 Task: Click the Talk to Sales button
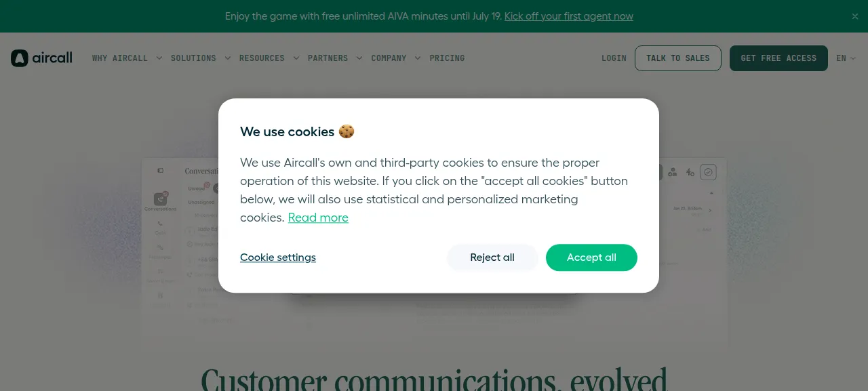click(678, 58)
